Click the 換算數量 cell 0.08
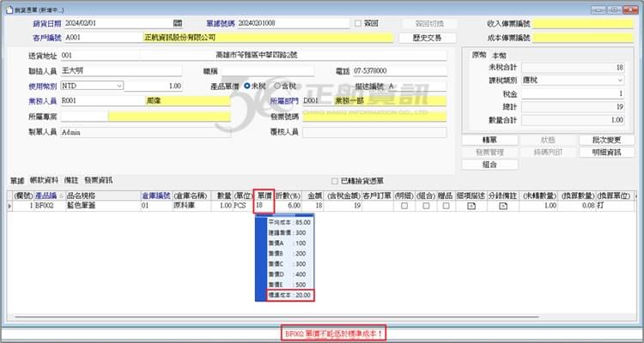 click(x=577, y=206)
